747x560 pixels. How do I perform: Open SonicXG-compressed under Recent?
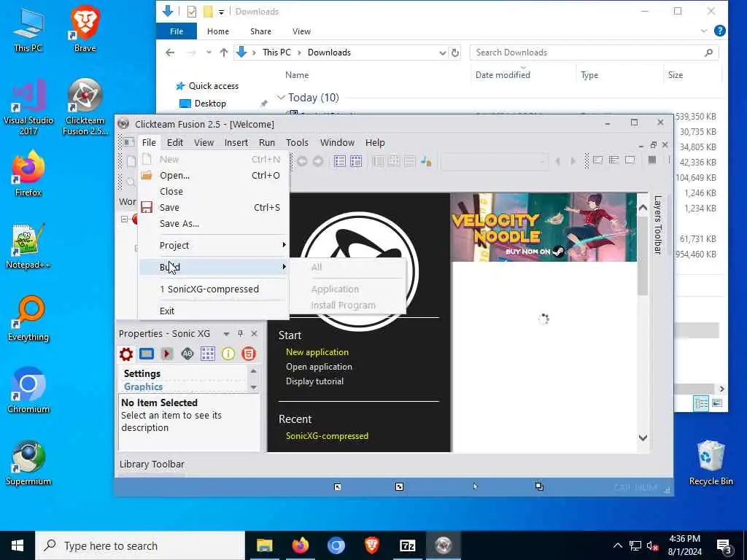[x=327, y=436]
